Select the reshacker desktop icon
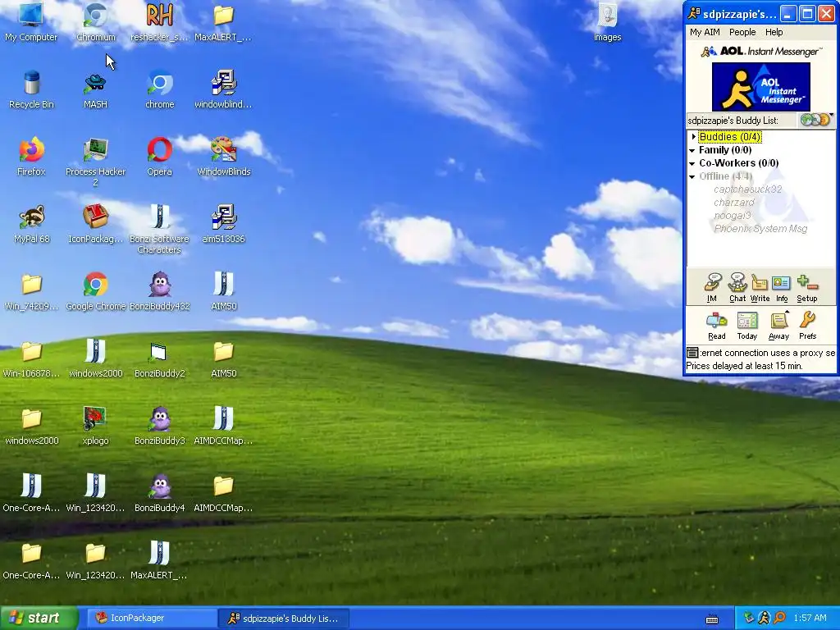The width and height of the screenshot is (840, 630). click(160, 22)
